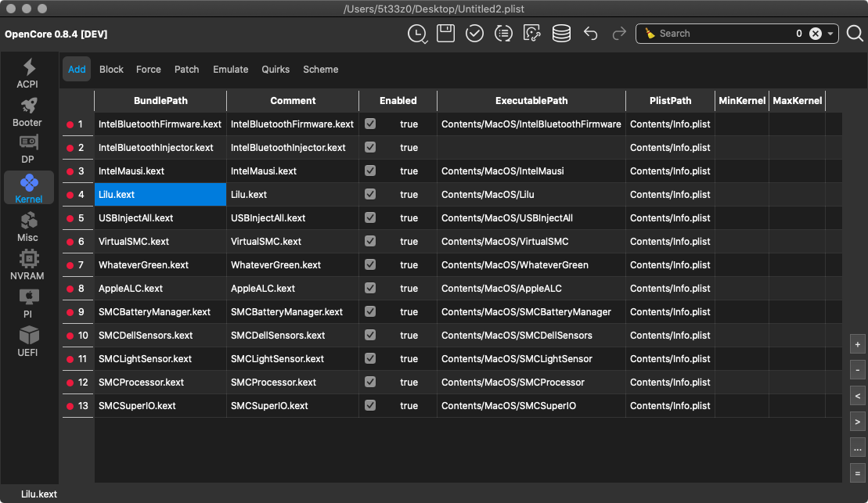Click the less-than arrow button

[x=858, y=396]
